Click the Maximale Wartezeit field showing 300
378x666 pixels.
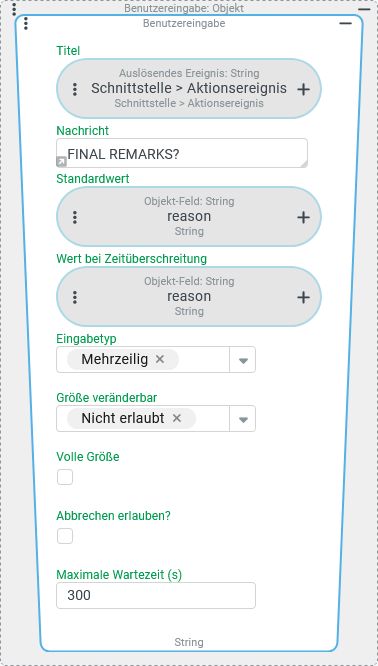156,595
